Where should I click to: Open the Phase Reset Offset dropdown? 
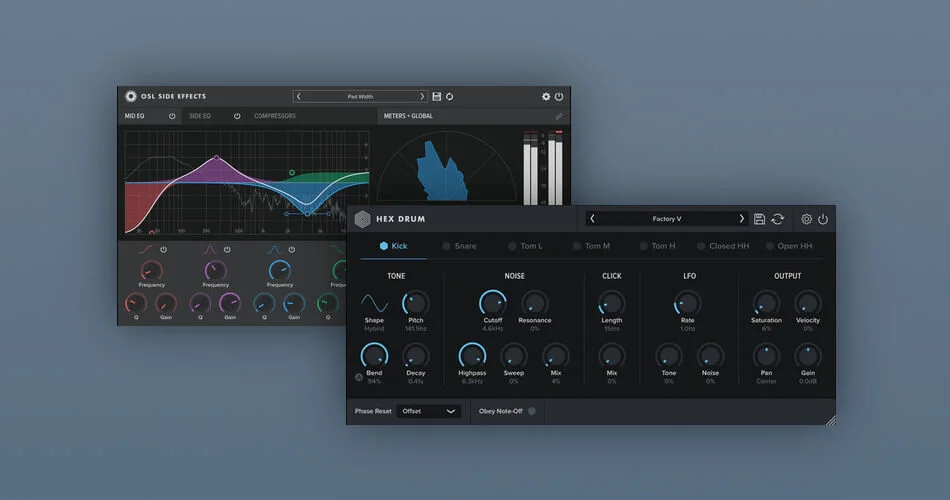(x=428, y=411)
